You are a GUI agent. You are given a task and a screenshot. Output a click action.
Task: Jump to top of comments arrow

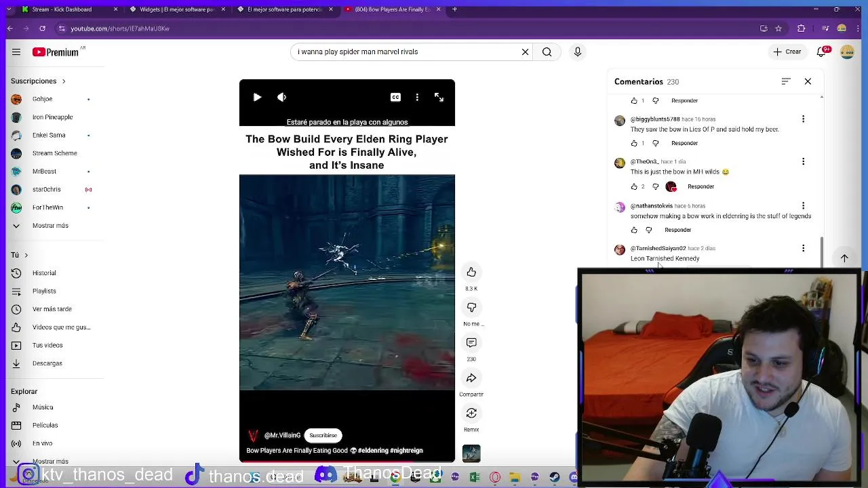coord(844,258)
